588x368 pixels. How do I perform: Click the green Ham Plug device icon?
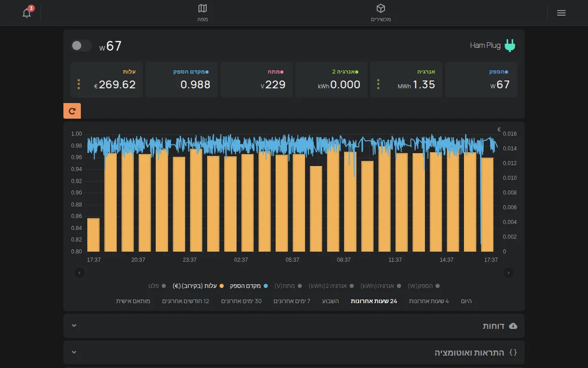pos(510,46)
